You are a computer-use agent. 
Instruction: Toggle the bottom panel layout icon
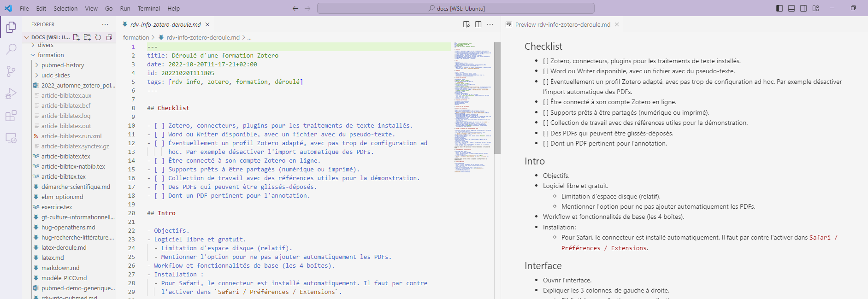(791, 8)
